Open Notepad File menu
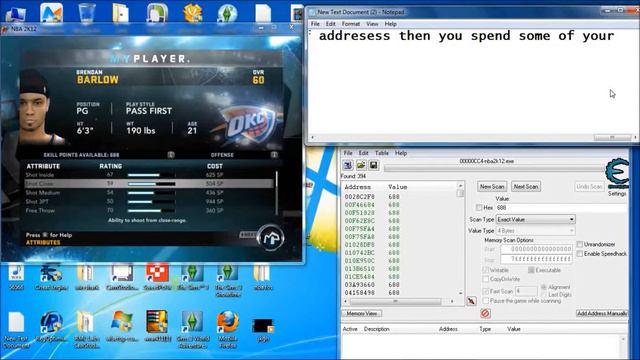This screenshot has width=640, height=360. (x=315, y=24)
